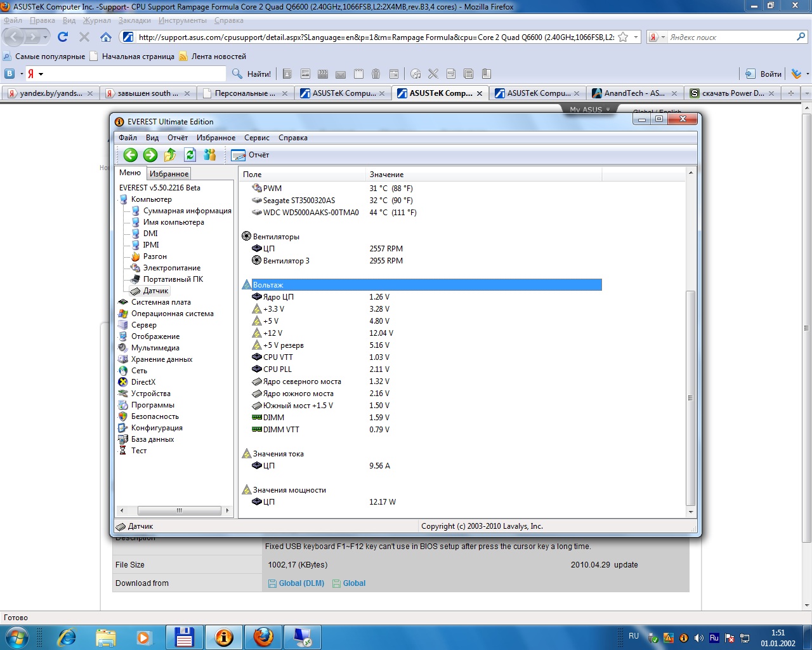
Task: Click the Action Center flag icon in tray
Action: pos(730,638)
